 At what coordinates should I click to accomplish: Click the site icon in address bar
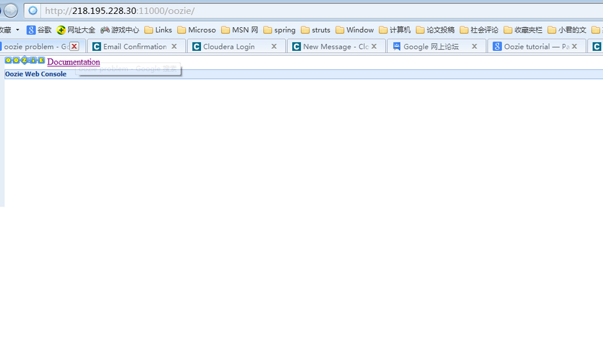[33, 11]
